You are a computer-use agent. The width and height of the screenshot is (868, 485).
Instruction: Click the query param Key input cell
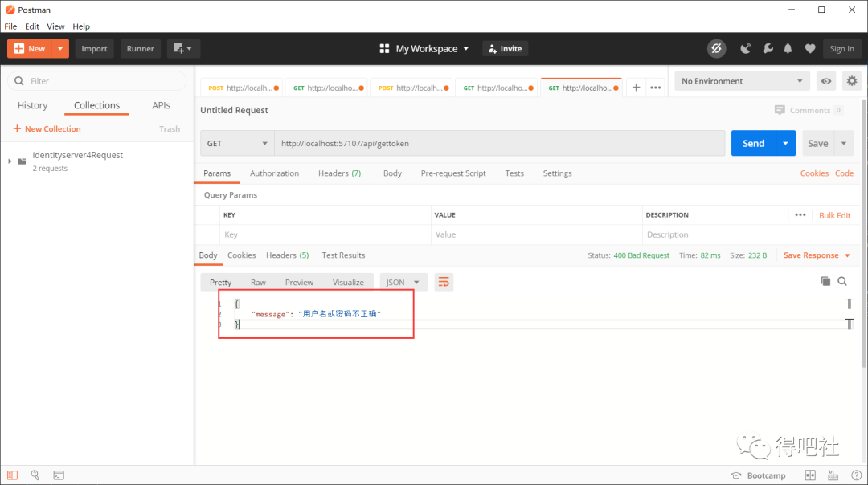click(325, 234)
